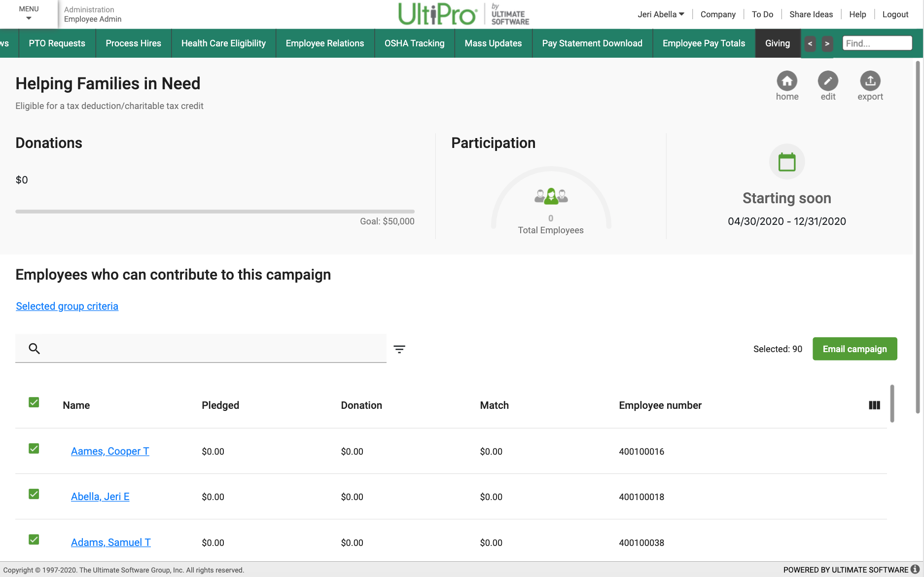Click the search magnifier icon
The image size is (924, 577).
[x=34, y=349]
